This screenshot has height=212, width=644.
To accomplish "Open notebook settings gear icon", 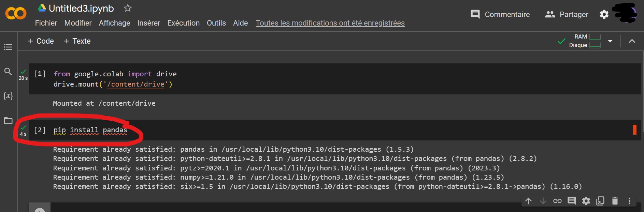I will click(604, 14).
